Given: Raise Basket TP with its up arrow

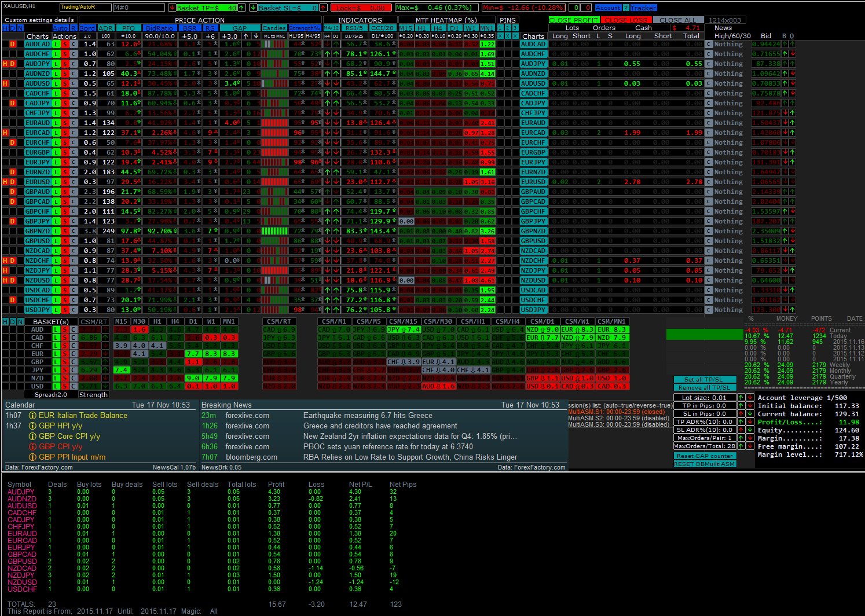Looking at the screenshot, I should 241,8.
